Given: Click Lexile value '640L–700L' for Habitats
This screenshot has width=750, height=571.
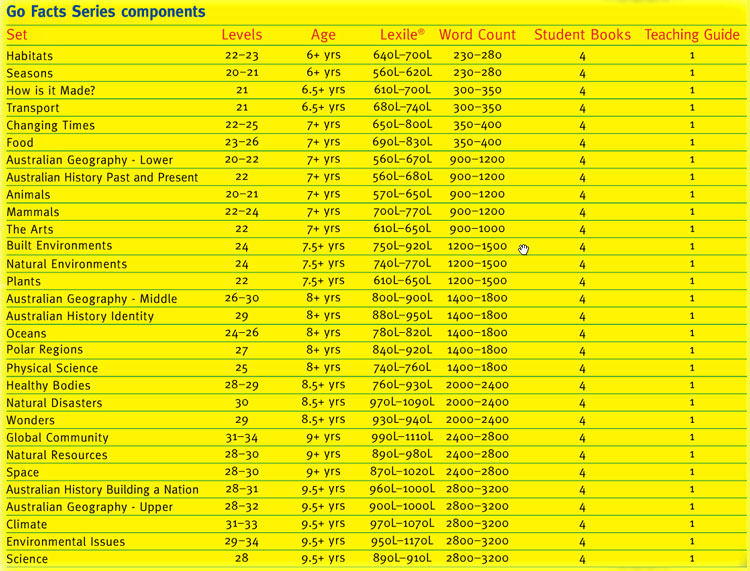Looking at the screenshot, I should (402, 55).
